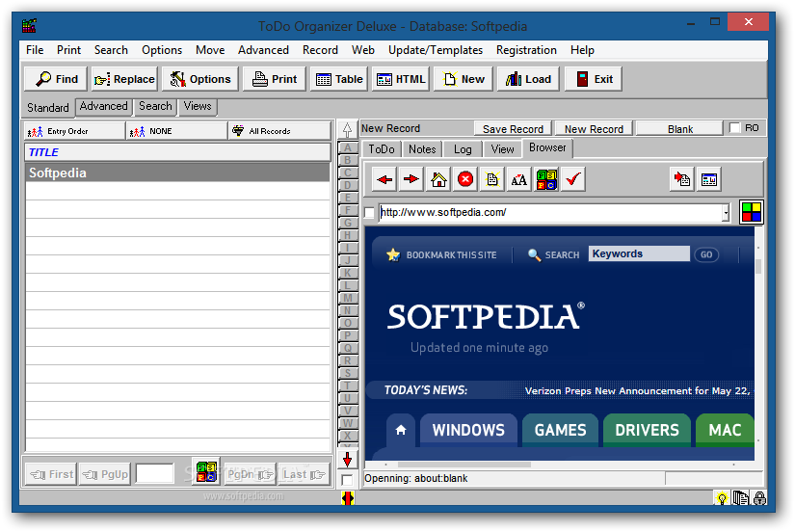795x532 pixels.
Task: Click the Last navigation button
Action: point(304,474)
